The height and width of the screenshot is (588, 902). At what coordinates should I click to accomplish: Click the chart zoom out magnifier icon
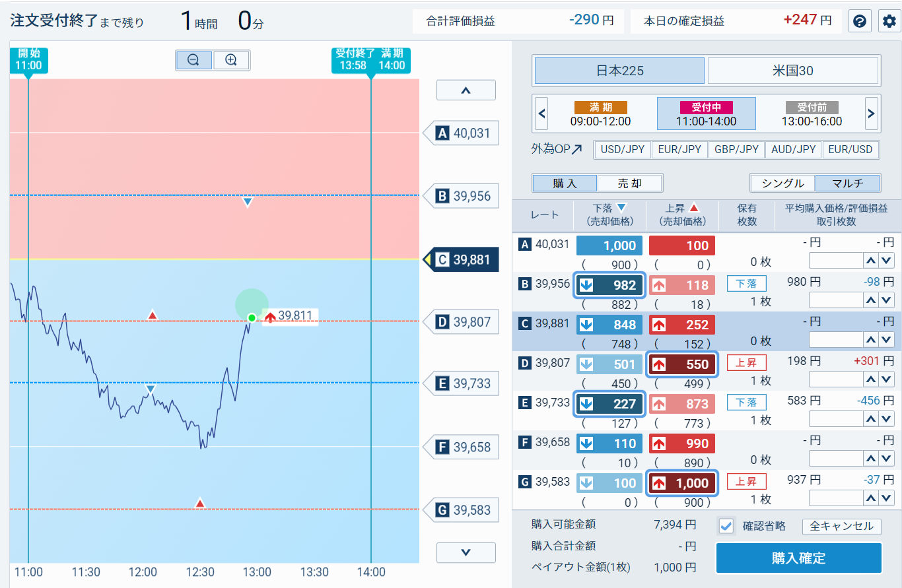[193, 60]
